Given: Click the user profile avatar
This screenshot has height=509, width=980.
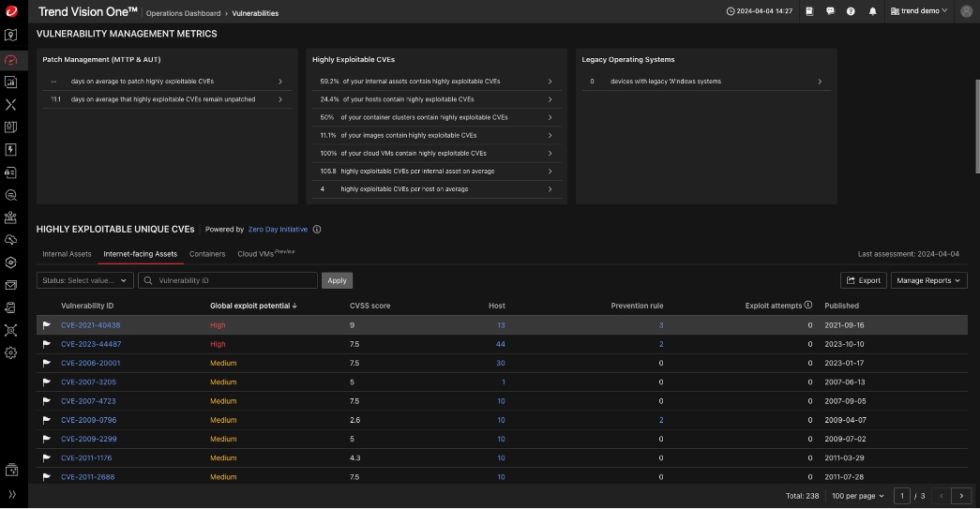Looking at the screenshot, I should pyautogui.click(x=967, y=11).
